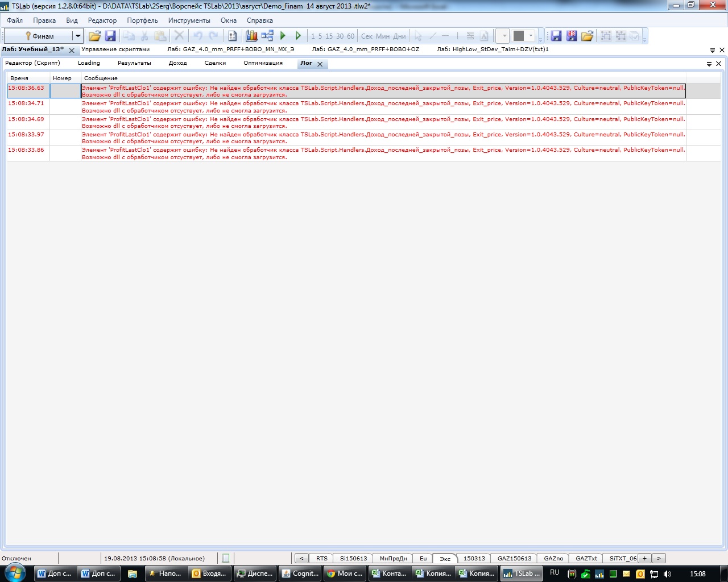Open the Портфель menu
This screenshot has width=728, height=582.
pyautogui.click(x=142, y=20)
